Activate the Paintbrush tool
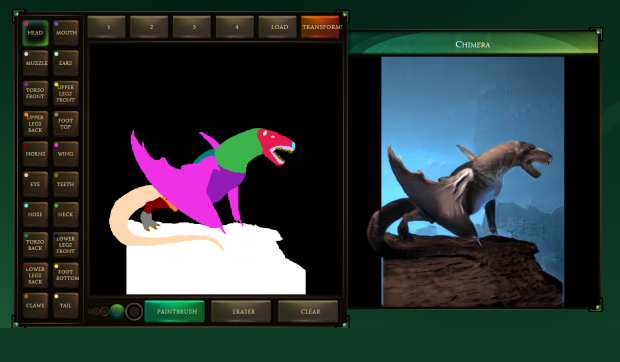 pos(174,311)
